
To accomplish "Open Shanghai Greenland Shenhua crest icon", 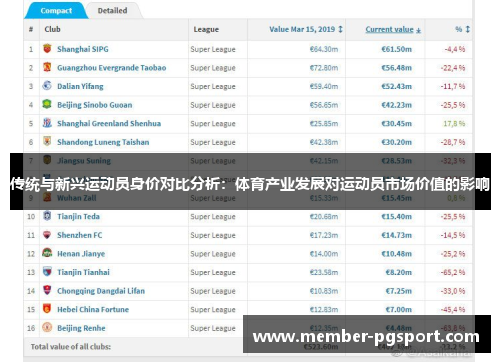I will pos(47,123).
